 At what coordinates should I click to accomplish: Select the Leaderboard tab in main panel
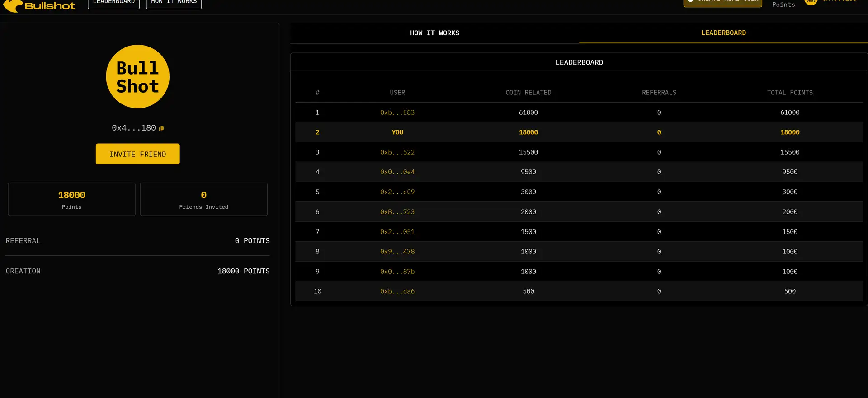(x=723, y=33)
